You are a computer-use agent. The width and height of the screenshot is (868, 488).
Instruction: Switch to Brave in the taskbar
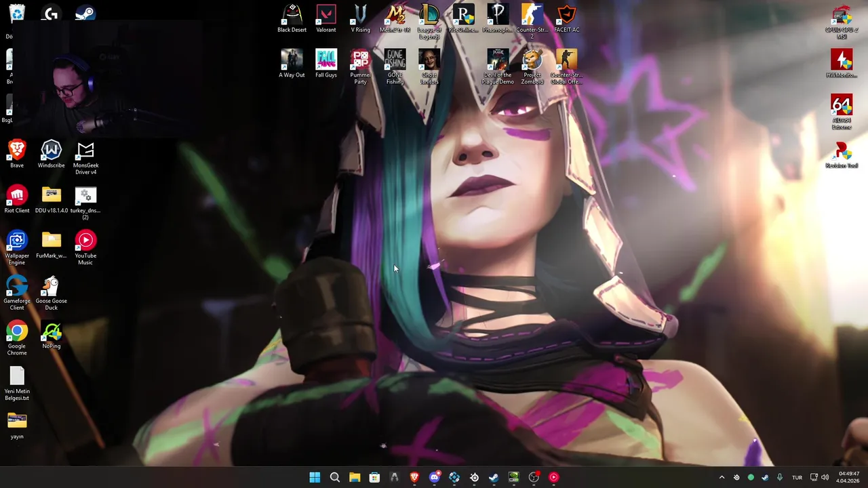point(414,477)
